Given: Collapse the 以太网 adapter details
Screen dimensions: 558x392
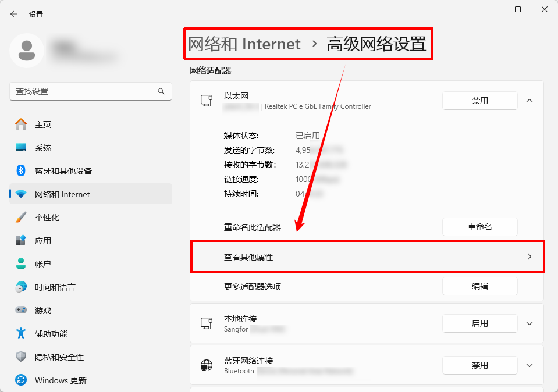Looking at the screenshot, I should point(529,101).
